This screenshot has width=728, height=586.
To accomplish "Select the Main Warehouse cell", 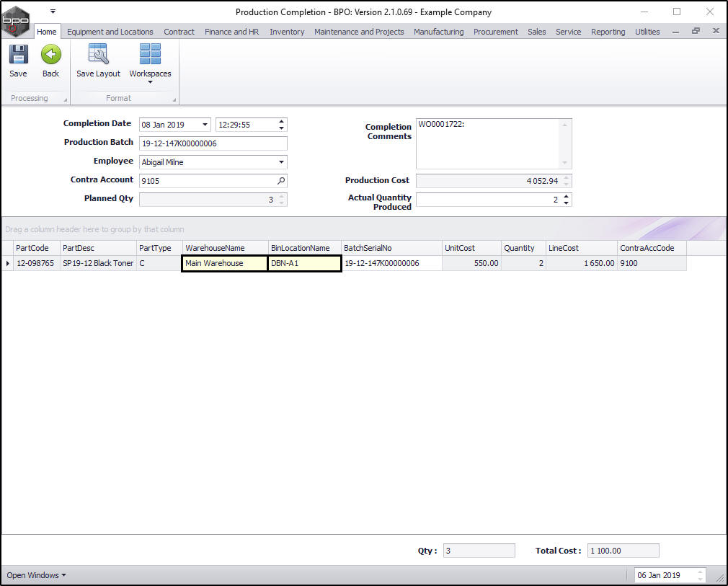I will (x=225, y=263).
